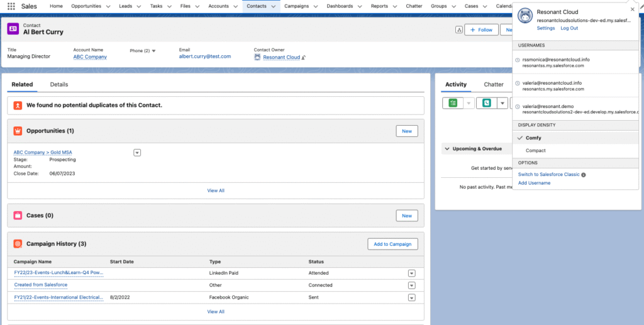Click the teal Log a Call icon
This screenshot has height=325, width=644.
(x=487, y=103)
